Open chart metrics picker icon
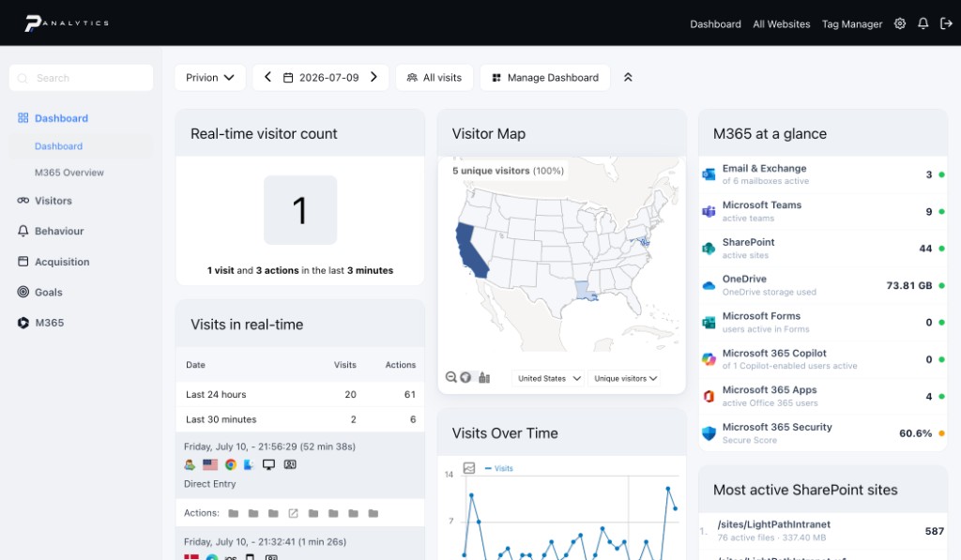 469,468
